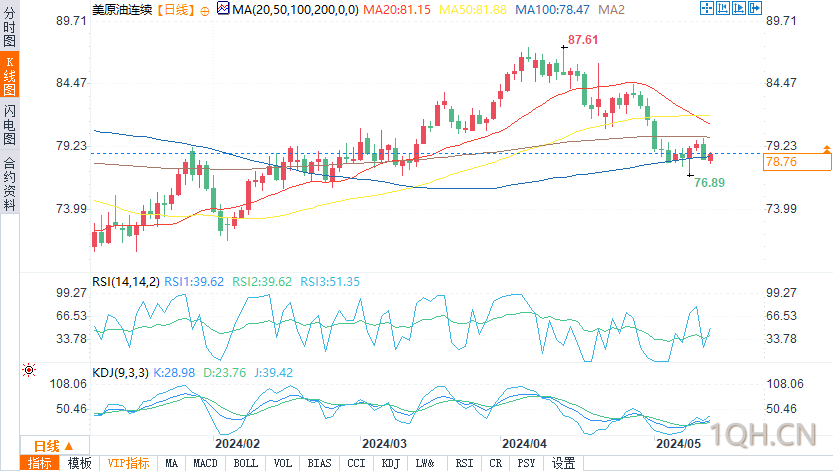Select the 模板 bottom tab

pyautogui.click(x=80, y=463)
